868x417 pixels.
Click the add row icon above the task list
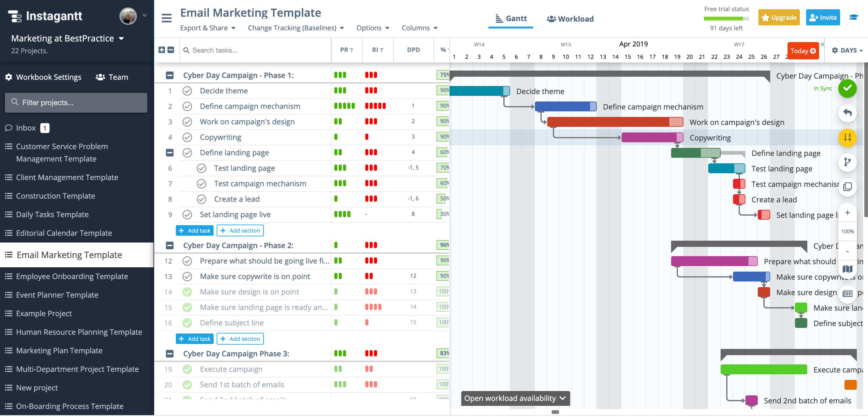(x=162, y=50)
